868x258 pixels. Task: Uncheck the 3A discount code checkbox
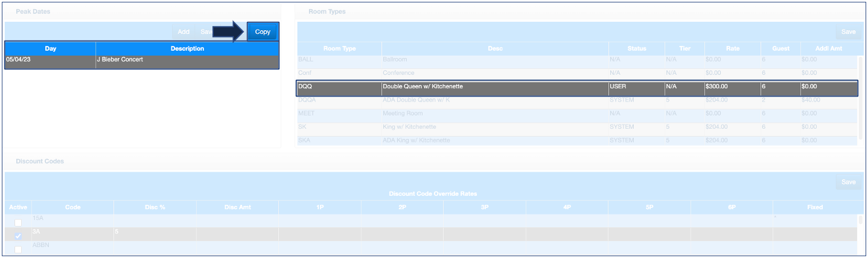coord(18,236)
